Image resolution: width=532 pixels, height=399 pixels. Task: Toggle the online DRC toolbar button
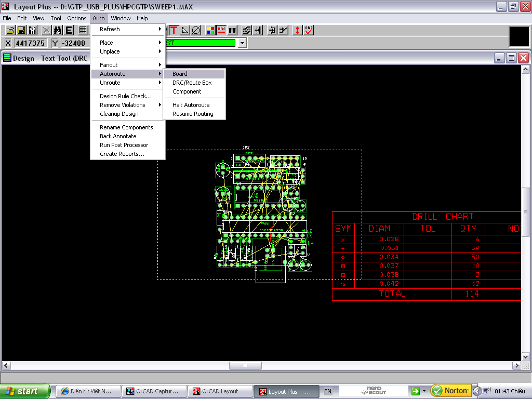coord(222,30)
